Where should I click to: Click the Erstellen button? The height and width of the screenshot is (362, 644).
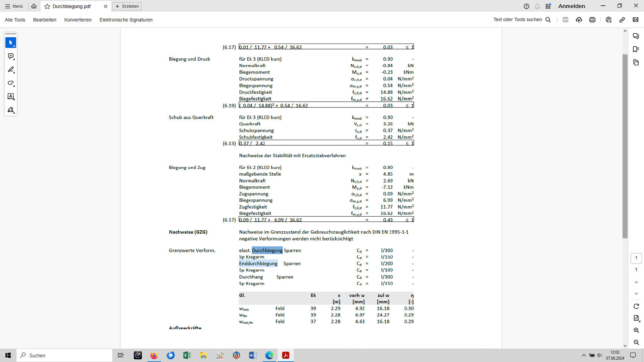click(127, 6)
